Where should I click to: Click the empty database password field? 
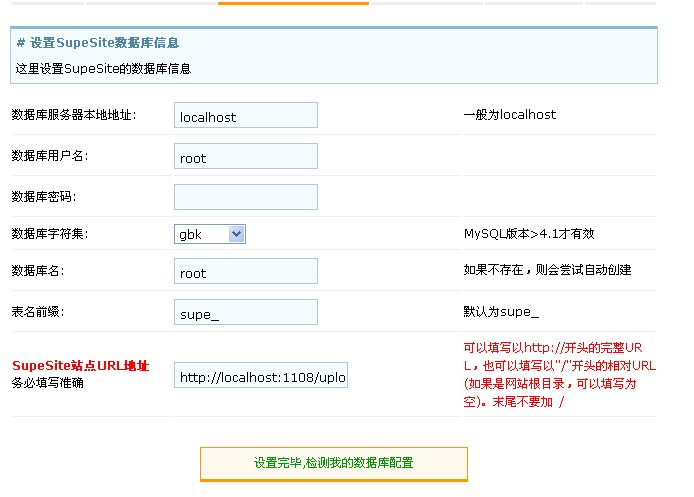(246, 197)
